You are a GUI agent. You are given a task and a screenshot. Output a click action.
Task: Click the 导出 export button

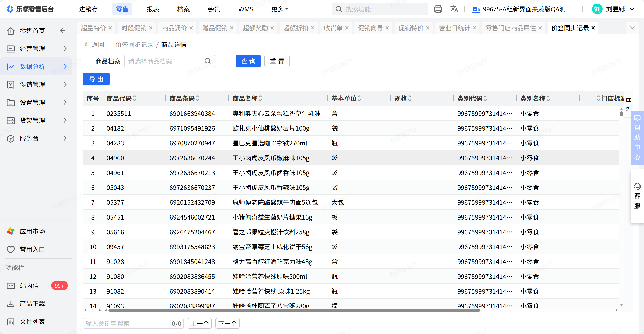[96, 79]
